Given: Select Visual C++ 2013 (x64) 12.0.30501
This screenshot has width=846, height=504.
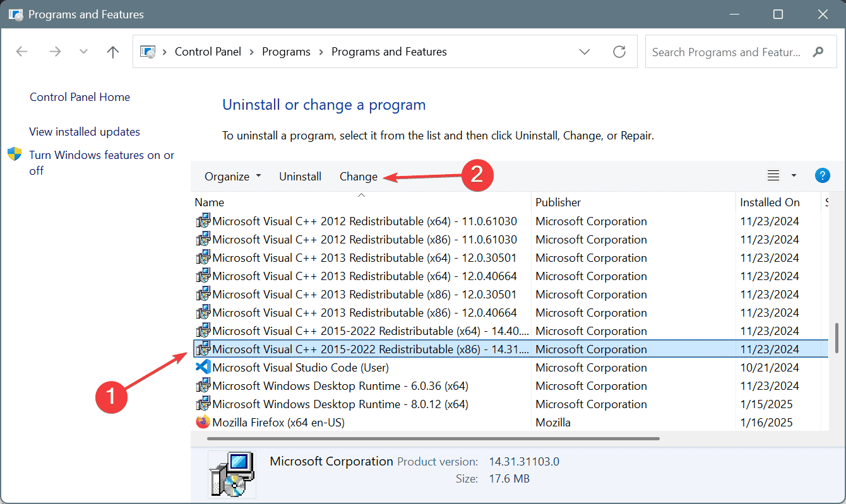Looking at the screenshot, I should (509, 258).
